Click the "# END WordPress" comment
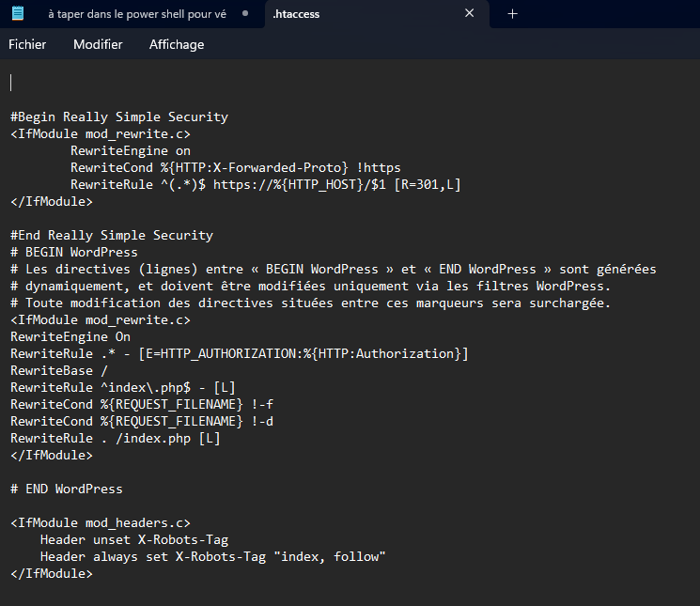The height and width of the screenshot is (606, 700). click(x=67, y=489)
